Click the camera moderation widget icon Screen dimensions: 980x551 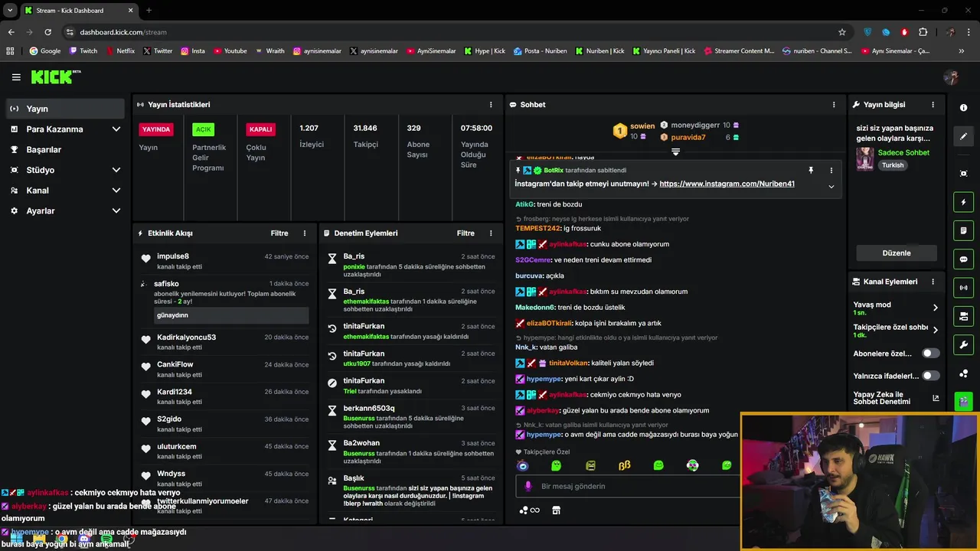[963, 316]
